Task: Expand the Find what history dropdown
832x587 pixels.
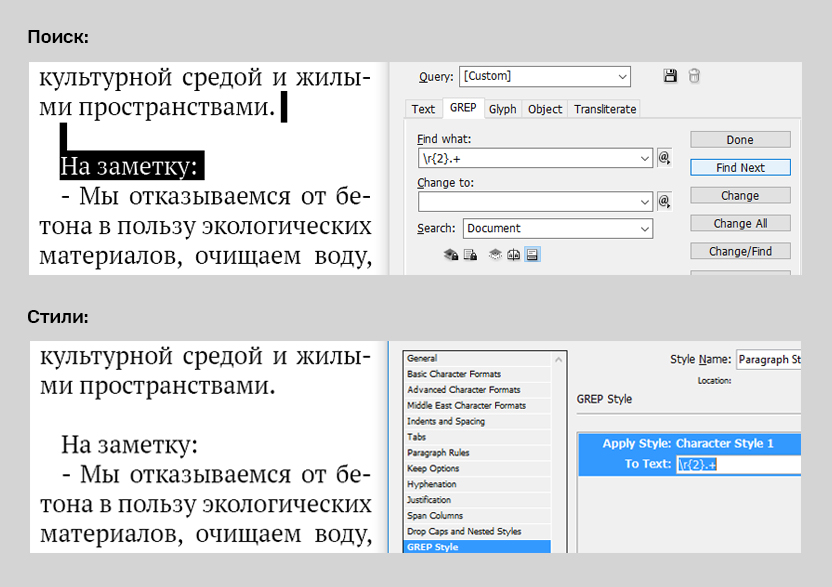Action: (645, 158)
